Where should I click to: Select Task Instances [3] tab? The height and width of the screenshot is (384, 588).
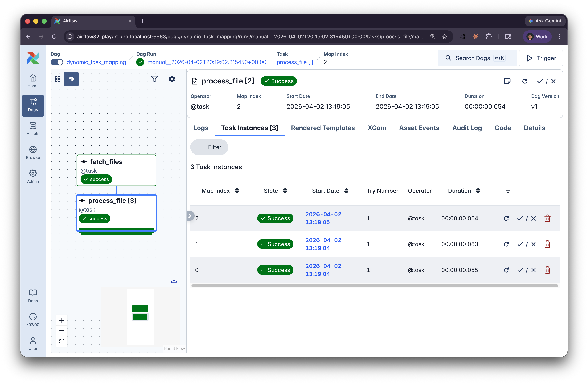click(x=249, y=128)
